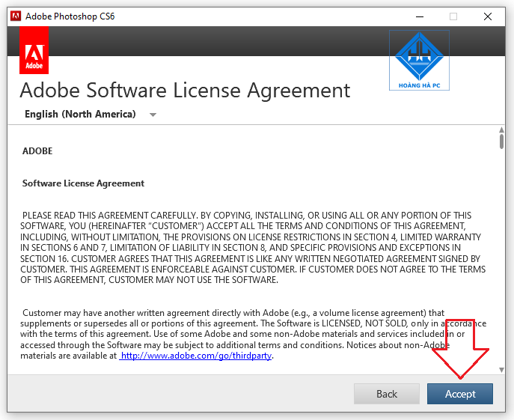Click the scrollbar down arrow

(x=501, y=370)
